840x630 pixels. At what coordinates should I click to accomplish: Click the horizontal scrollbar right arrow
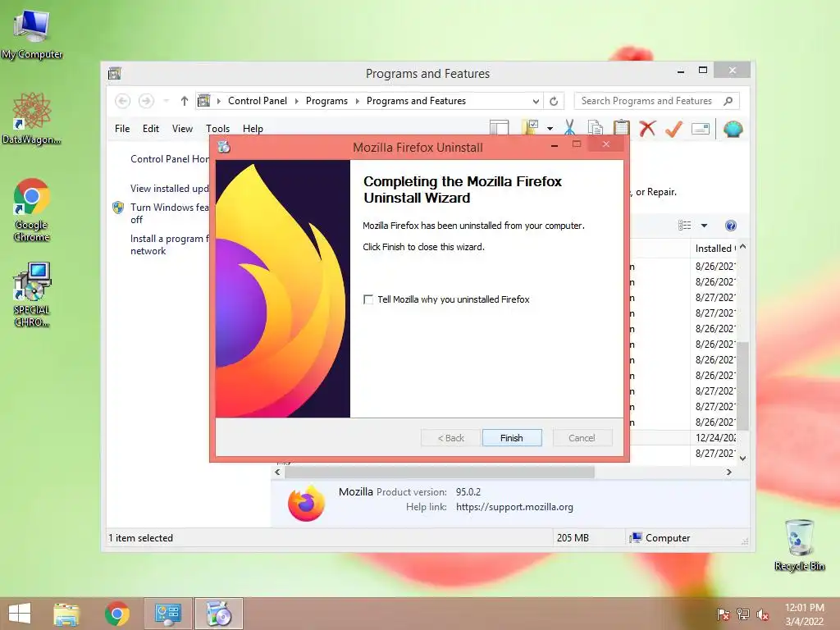pyautogui.click(x=728, y=472)
